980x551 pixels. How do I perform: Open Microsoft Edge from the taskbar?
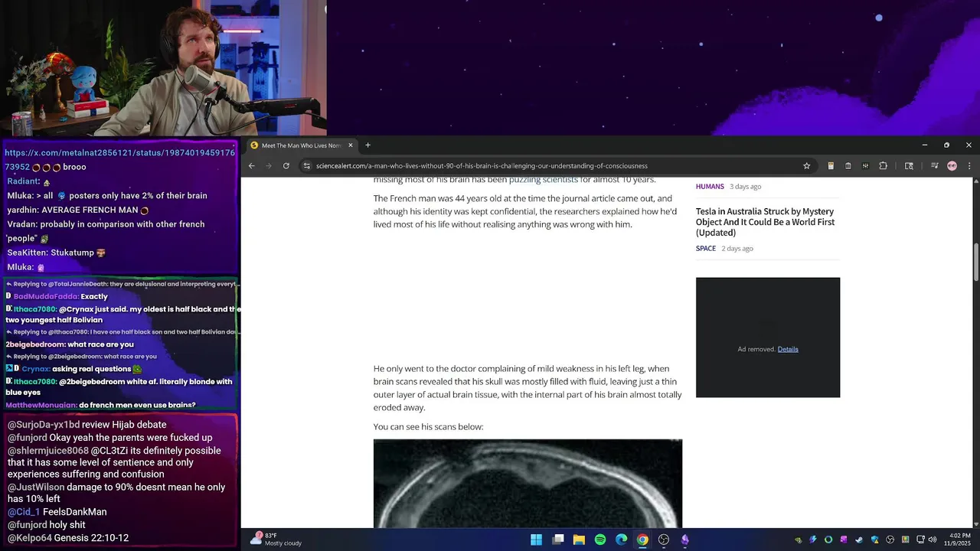pyautogui.click(x=622, y=540)
